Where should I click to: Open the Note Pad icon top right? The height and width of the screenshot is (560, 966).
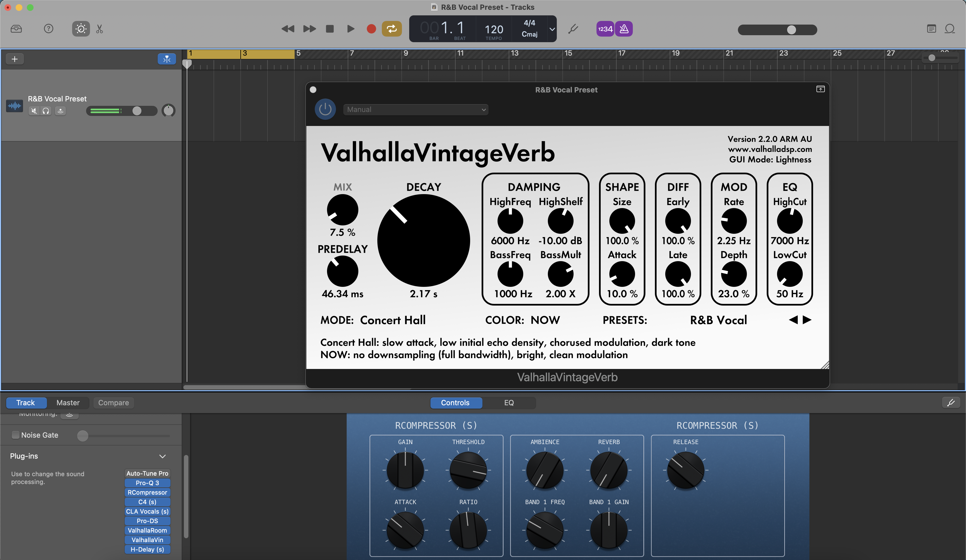932,29
